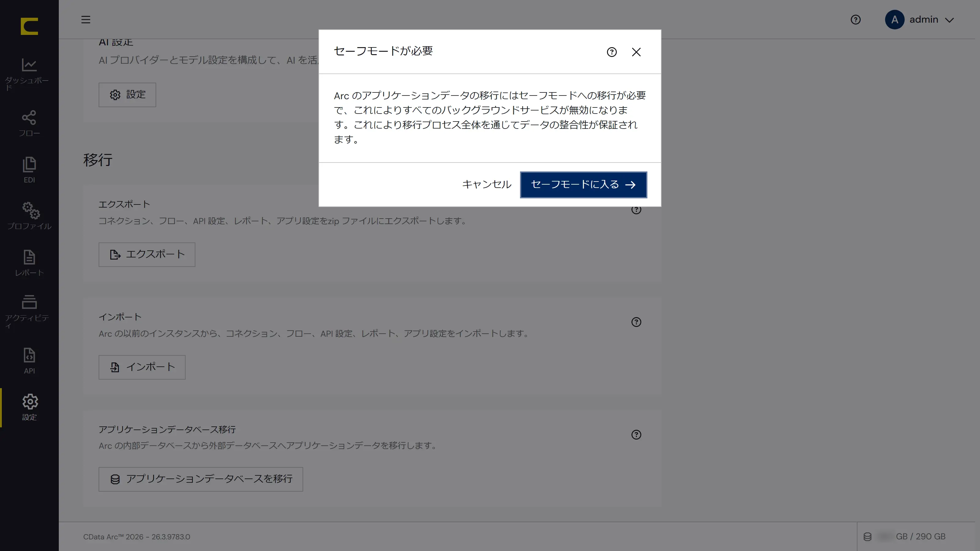
Task: Click アプリケーションデータベースを移行 button
Action: tap(201, 479)
